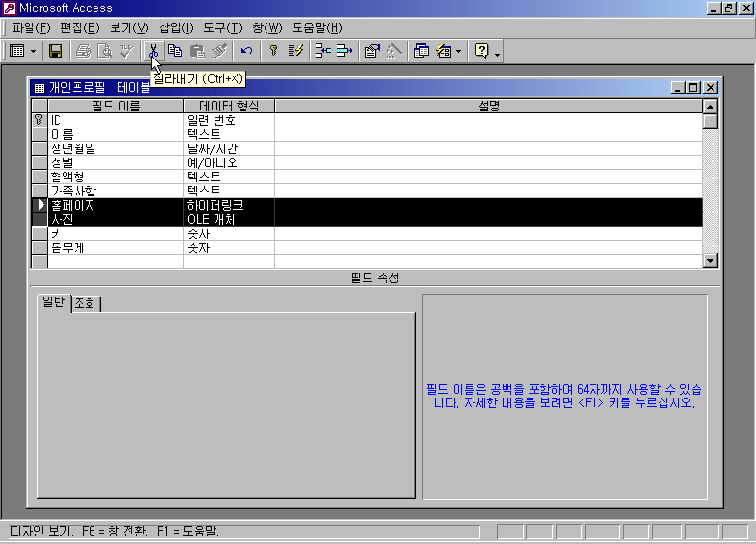Click the ID field name cell
Screen dimensions: 756x544
(115, 120)
